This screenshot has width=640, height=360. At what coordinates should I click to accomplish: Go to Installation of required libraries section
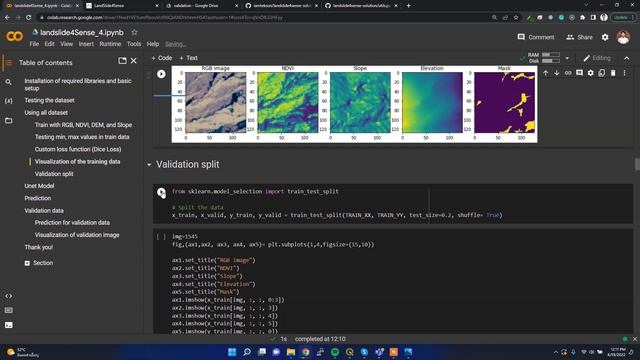click(78, 84)
